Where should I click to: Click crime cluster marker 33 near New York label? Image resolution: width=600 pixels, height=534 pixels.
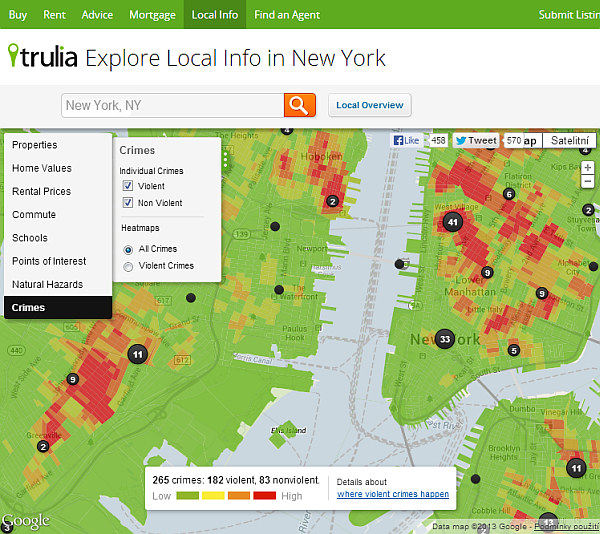coord(445,339)
